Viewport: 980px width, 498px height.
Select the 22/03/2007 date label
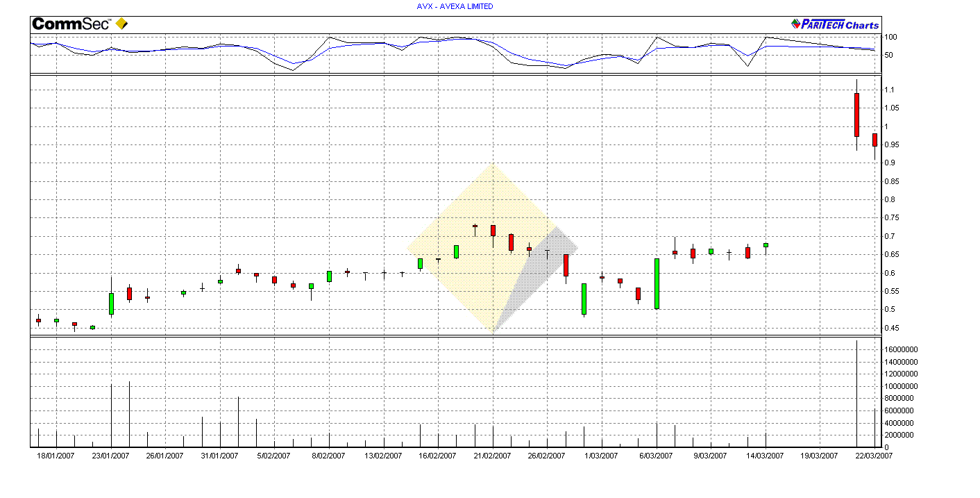[873, 456]
